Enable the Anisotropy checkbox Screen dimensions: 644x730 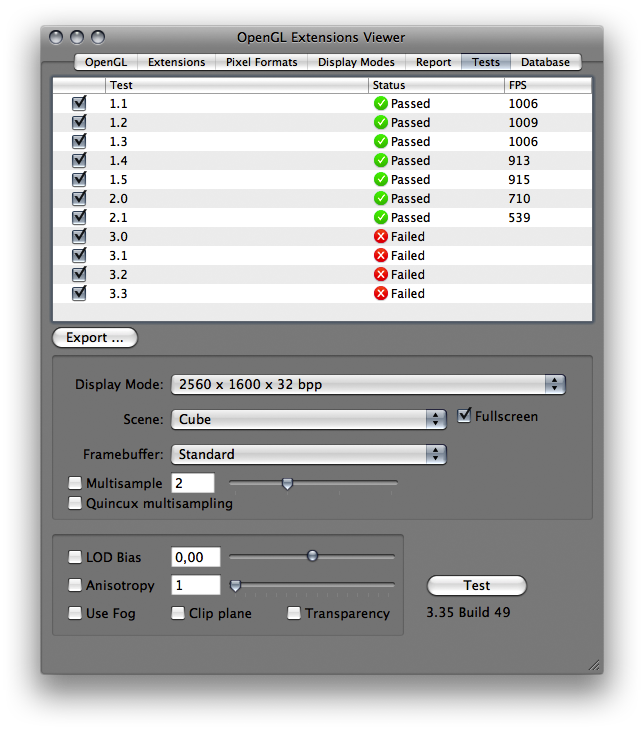click(75, 585)
